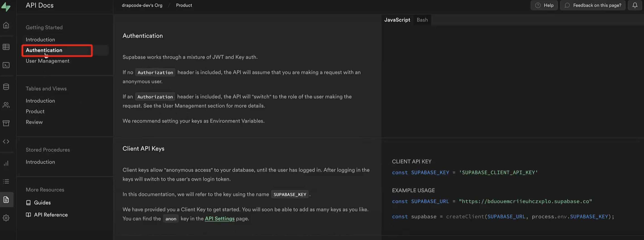Click the notifications bell icon
This screenshot has width=644, height=240.
tap(635, 5)
